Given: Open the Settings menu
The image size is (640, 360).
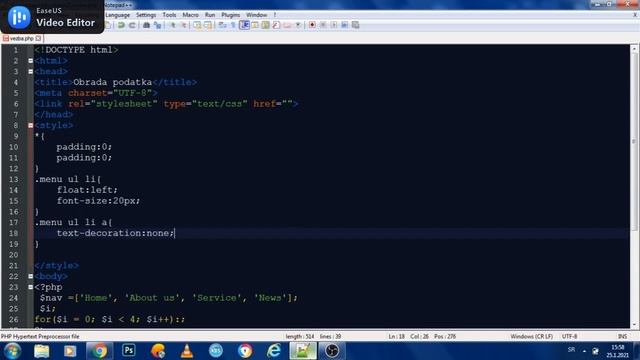Looking at the screenshot, I should [146, 15].
